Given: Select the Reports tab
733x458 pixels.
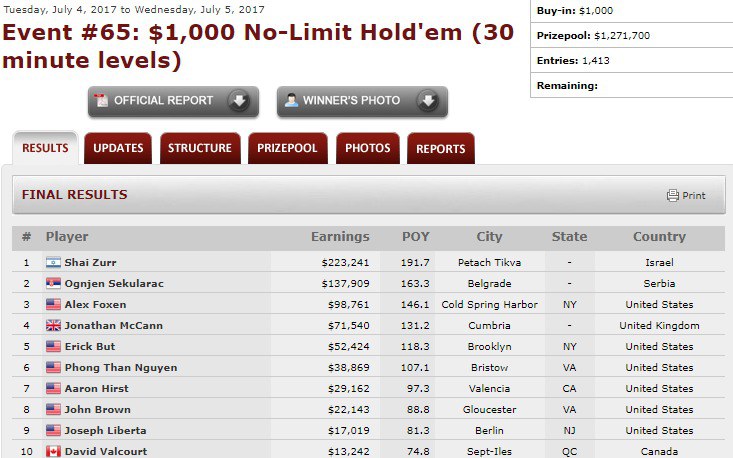Looking at the screenshot, I should point(440,148).
